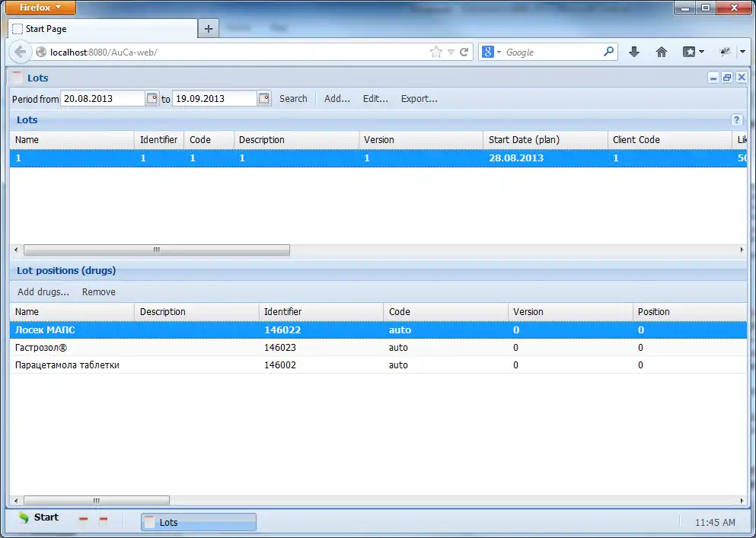Click Version header in Lot positions table
Screen dimensions: 756x538
570,312
